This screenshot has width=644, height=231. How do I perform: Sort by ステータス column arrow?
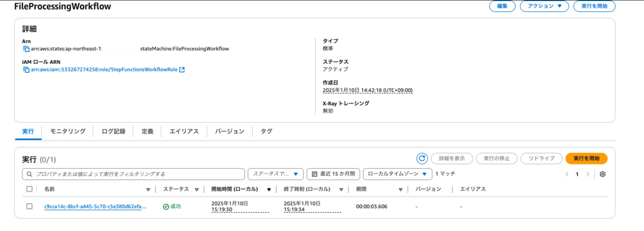click(197, 189)
